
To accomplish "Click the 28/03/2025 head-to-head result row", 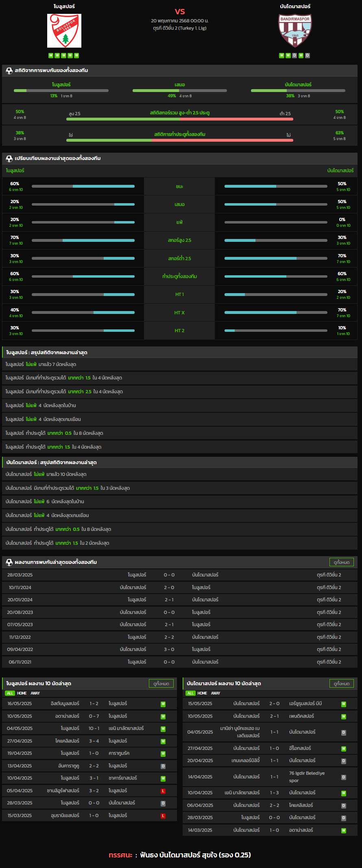I will pos(180,575).
